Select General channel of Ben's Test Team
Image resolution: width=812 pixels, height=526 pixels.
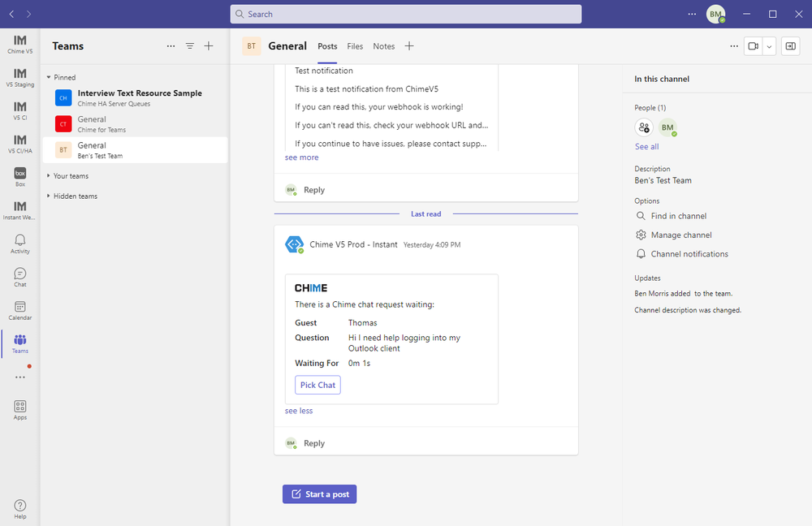pos(135,150)
